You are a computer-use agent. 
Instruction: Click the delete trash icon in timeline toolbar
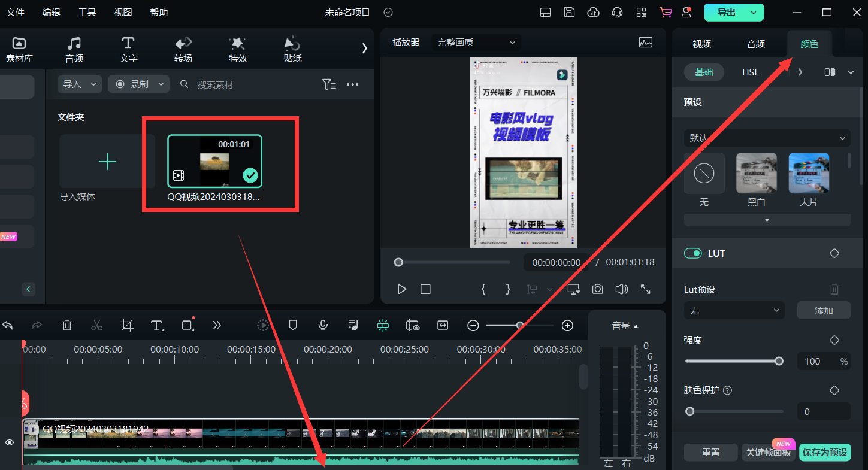[67, 325]
